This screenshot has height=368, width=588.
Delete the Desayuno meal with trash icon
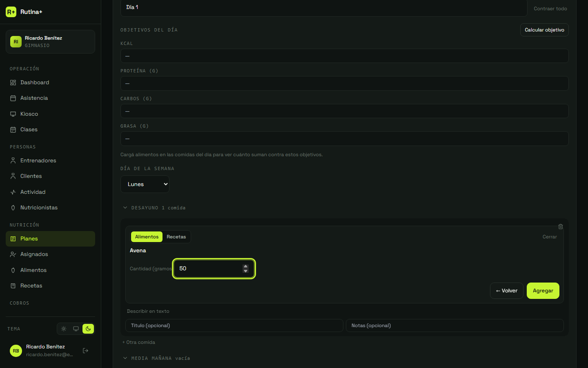tap(561, 227)
